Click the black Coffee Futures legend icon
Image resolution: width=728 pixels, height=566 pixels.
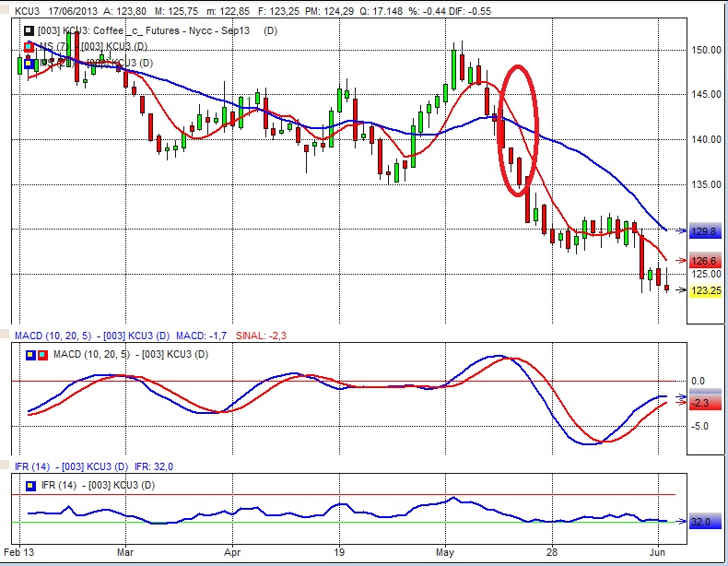28,31
